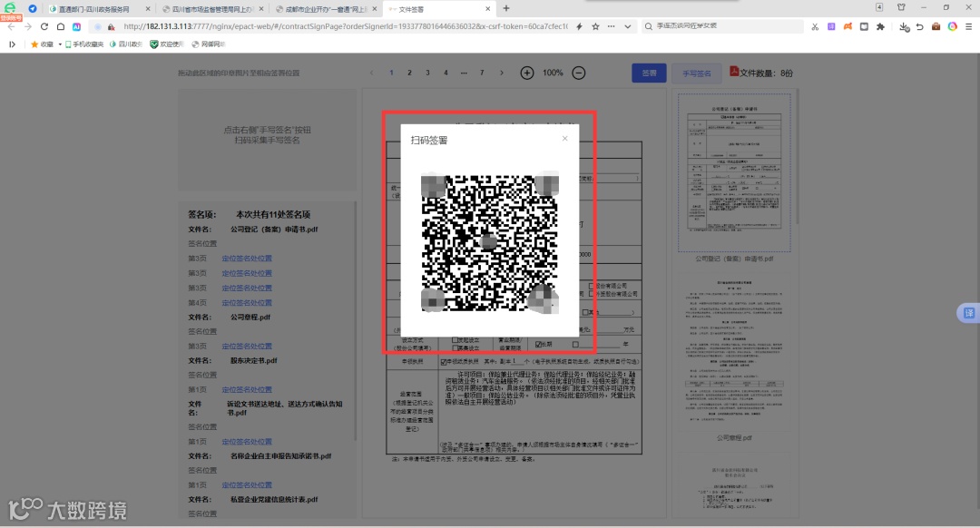The width and height of the screenshot is (980, 528).
Task: Open the orange game controller extension
Action: tap(848, 27)
